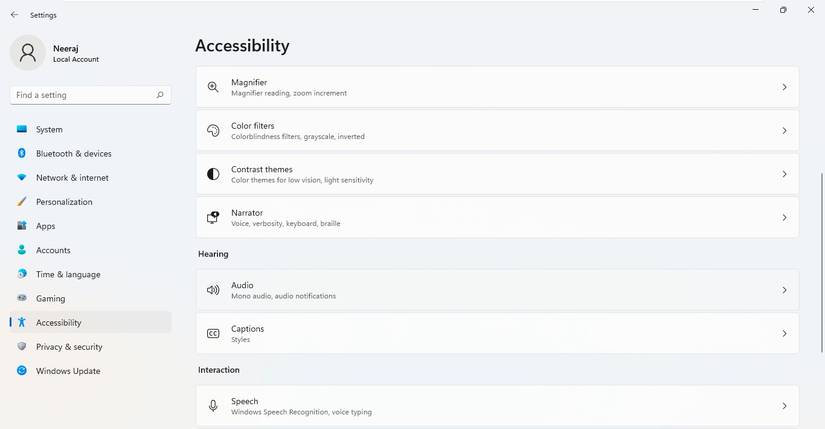
Task: Click the Contrast themes half-circle icon
Action: click(213, 174)
